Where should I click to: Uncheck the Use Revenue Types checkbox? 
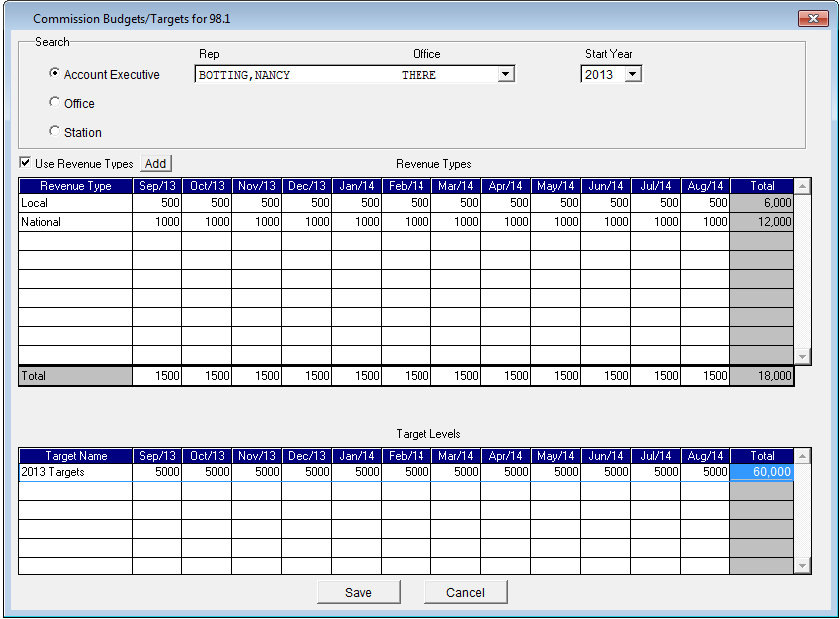(x=25, y=163)
